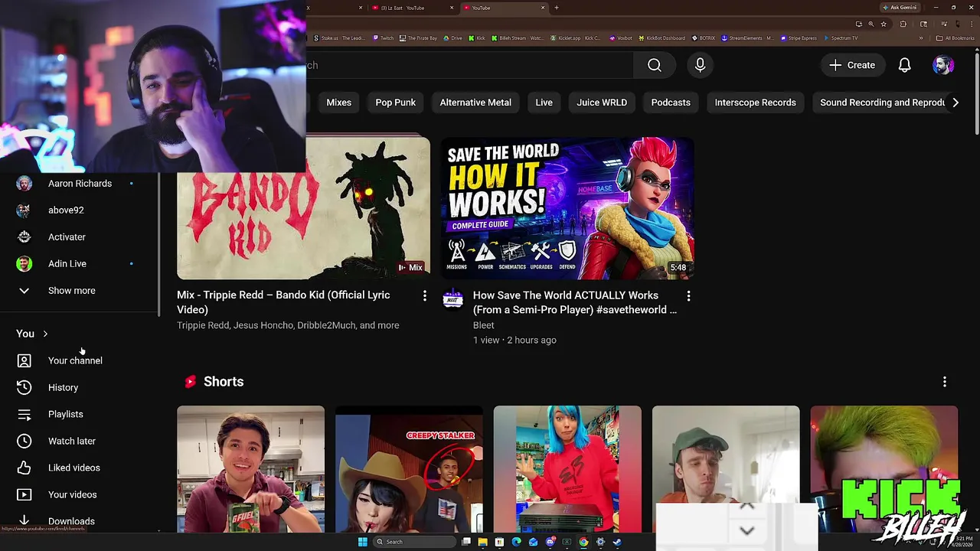
Task: Select the Podcasts filter chip
Action: click(671, 103)
